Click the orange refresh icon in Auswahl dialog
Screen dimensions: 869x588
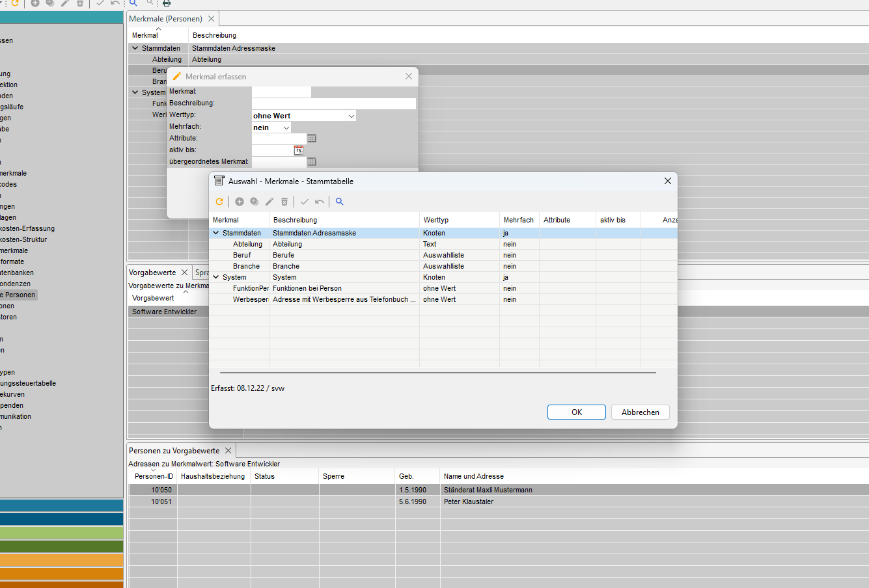click(219, 202)
